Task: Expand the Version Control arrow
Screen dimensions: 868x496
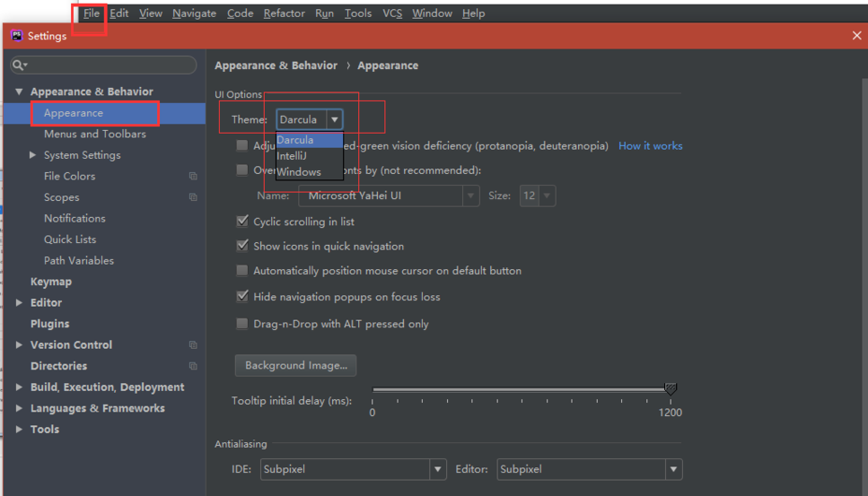Action: click(x=19, y=345)
